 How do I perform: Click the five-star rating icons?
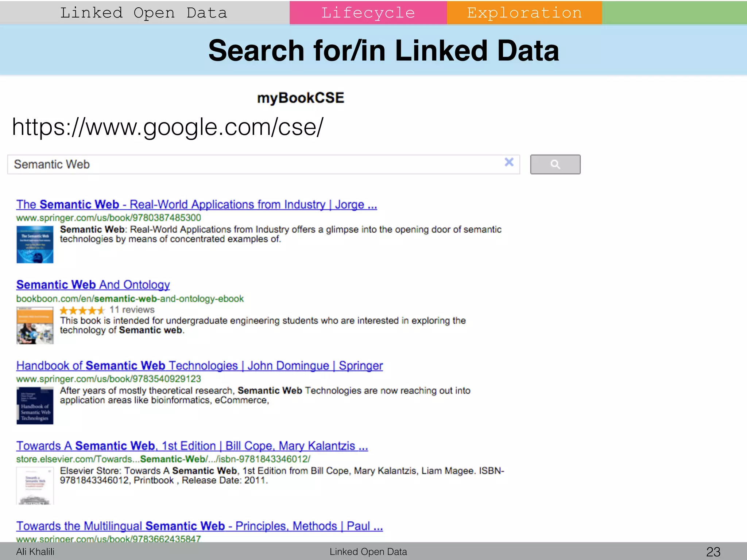tap(82, 310)
